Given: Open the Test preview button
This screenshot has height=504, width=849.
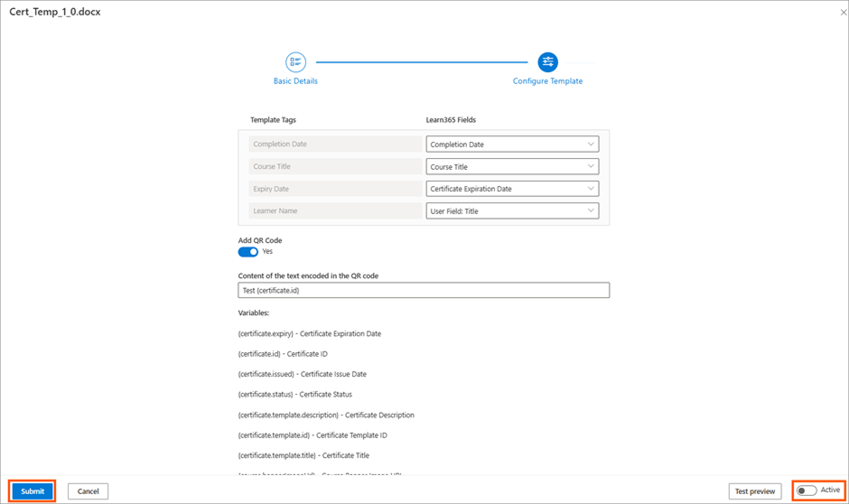Looking at the screenshot, I should click(754, 491).
